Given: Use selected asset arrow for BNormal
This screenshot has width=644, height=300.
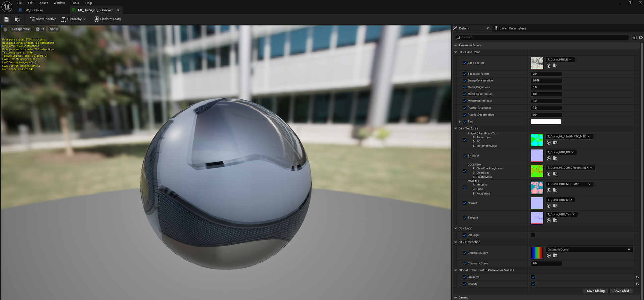Looking at the screenshot, I should 549,158.
